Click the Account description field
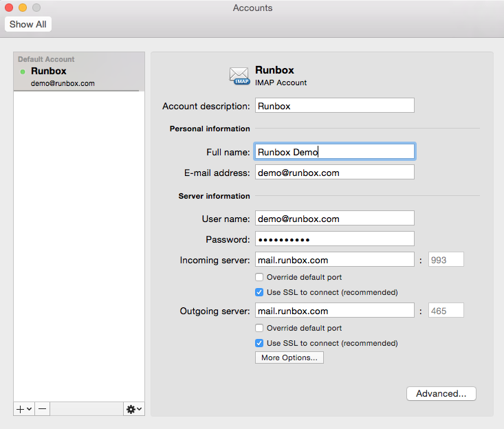This screenshot has width=504, height=429. [x=334, y=106]
